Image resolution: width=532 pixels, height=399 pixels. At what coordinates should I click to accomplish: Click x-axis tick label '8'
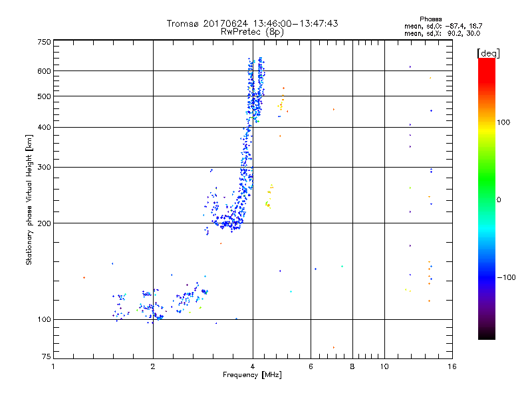(352, 366)
